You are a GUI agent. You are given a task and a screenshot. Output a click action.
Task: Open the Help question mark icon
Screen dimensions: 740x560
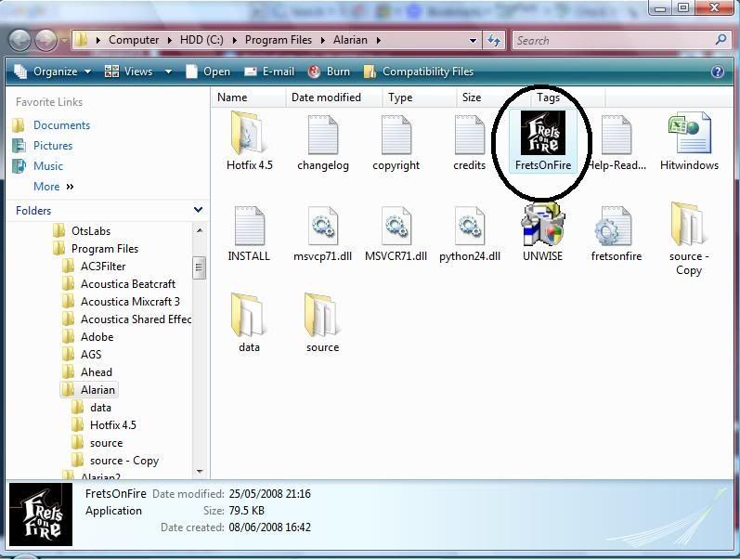(x=718, y=72)
